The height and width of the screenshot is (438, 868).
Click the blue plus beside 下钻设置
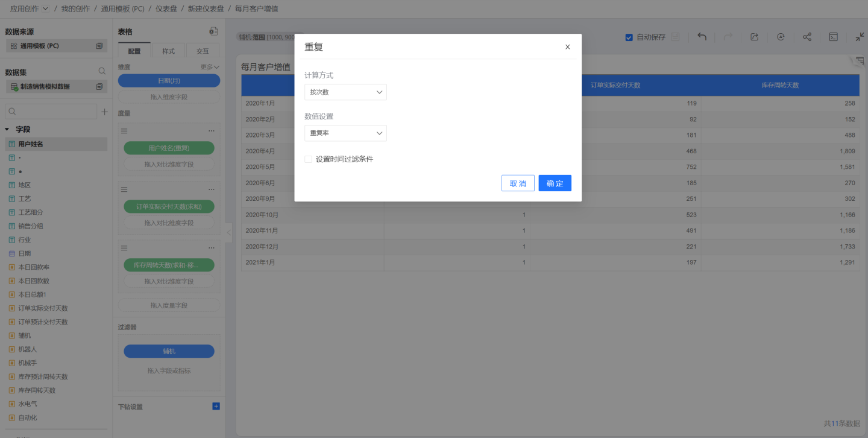coord(216,407)
